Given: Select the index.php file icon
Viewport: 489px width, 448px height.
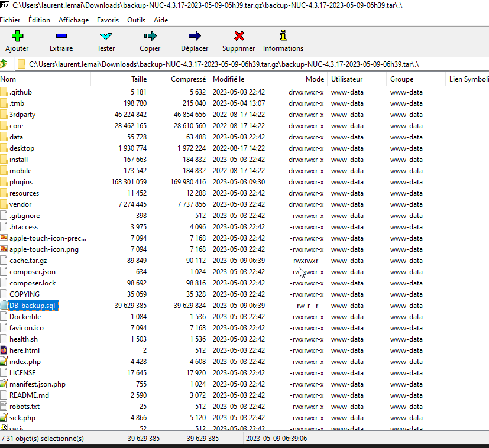Looking at the screenshot, I should (x=4, y=362).
